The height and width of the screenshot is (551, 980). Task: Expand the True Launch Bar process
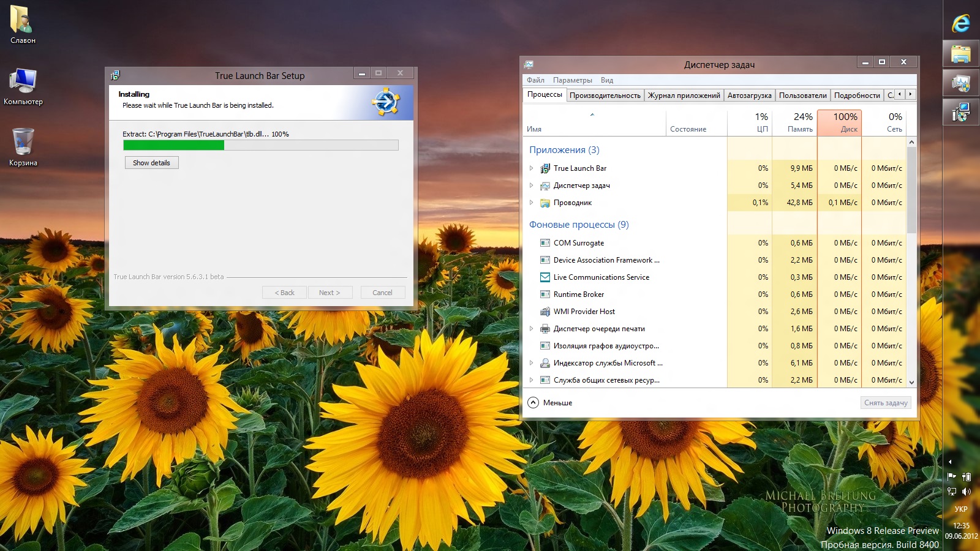pos(531,168)
